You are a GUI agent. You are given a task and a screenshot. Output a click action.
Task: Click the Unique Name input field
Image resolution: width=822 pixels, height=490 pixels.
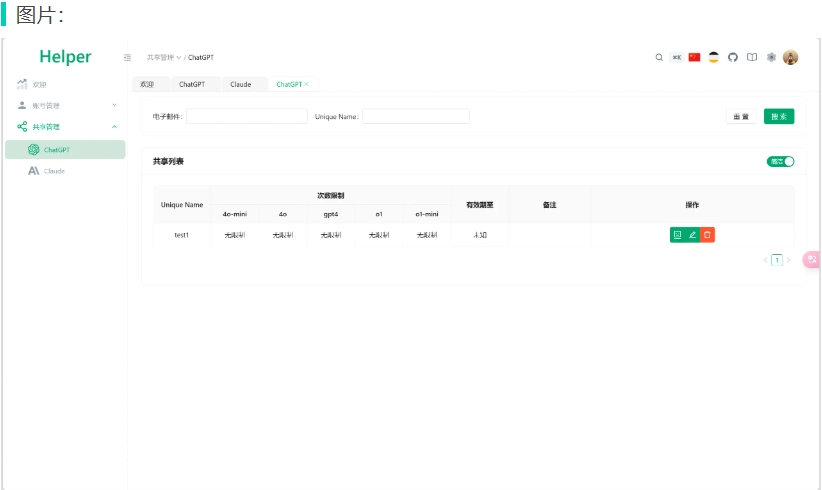pyautogui.click(x=416, y=116)
